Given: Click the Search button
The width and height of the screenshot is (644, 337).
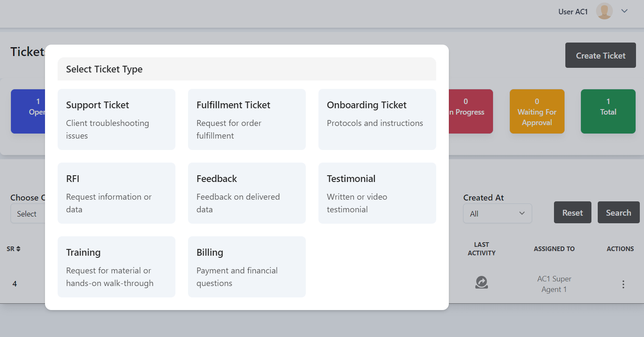Looking at the screenshot, I should pyautogui.click(x=618, y=213).
